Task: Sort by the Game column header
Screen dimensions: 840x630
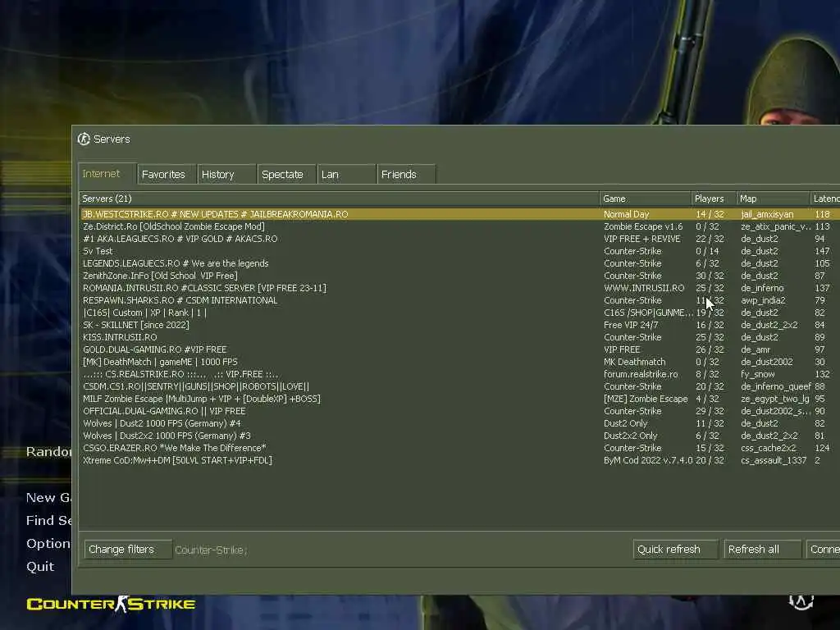Action: tap(645, 199)
